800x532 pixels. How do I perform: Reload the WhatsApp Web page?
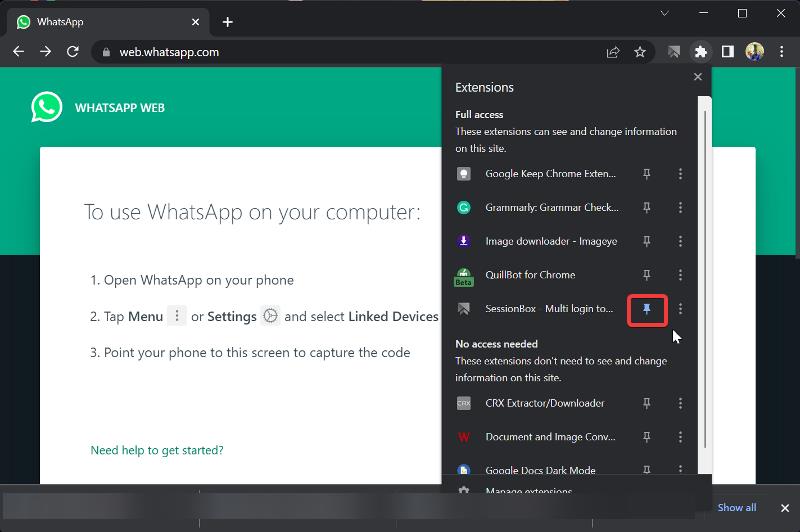pos(72,52)
